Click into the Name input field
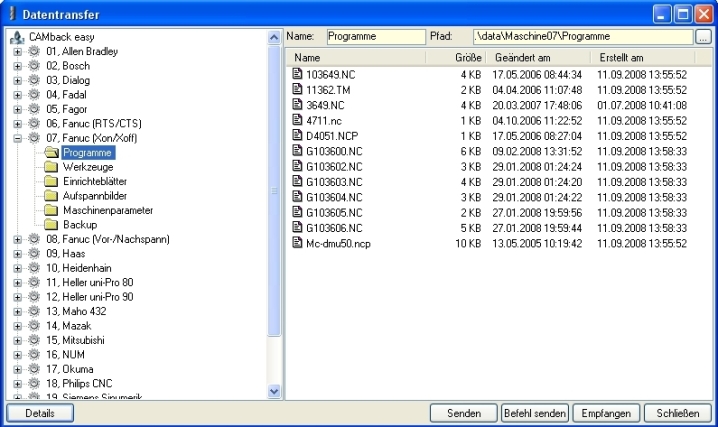This screenshot has height=427, width=718. (x=371, y=37)
